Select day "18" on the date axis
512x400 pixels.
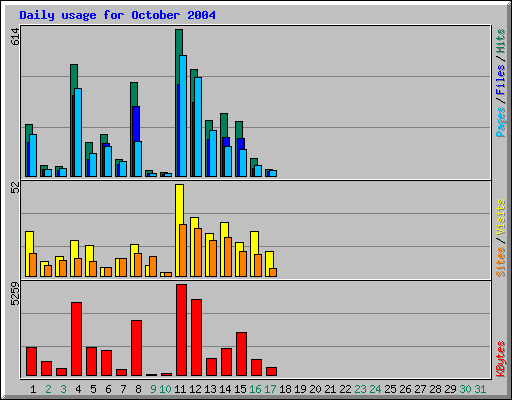tap(285, 389)
